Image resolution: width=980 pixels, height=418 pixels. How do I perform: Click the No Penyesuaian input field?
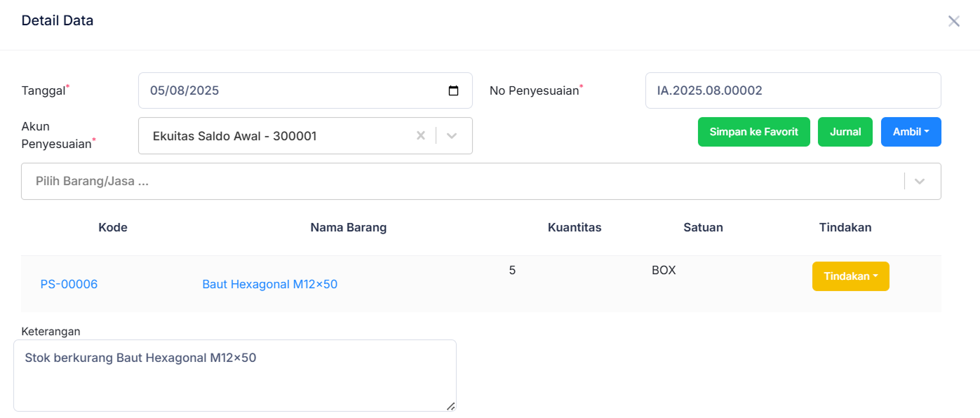(x=793, y=90)
